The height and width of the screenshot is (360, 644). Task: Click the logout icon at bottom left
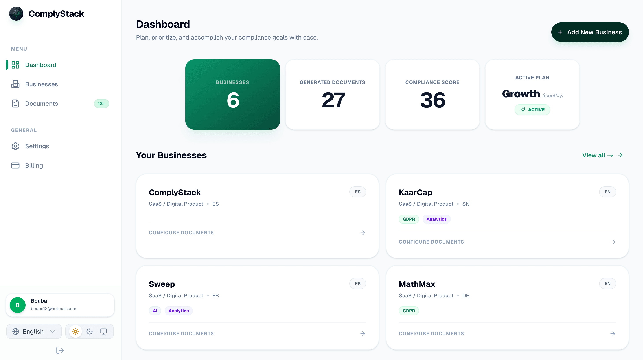[60, 350]
